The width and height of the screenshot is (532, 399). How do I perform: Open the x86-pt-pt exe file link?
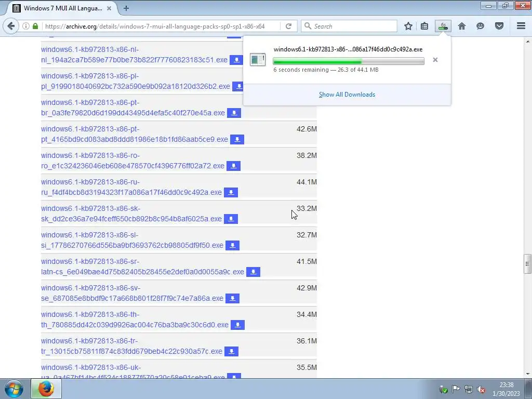point(135,134)
